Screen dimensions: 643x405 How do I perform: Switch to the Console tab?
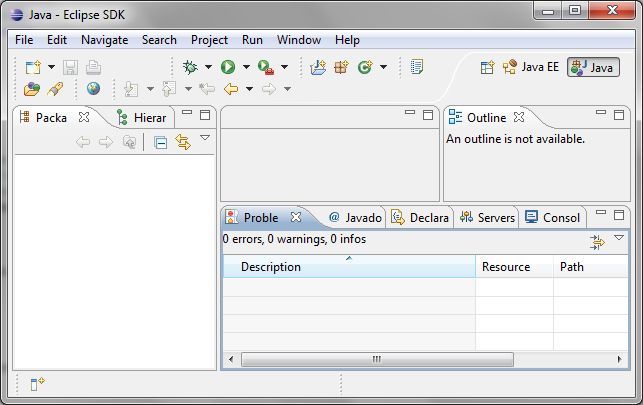pyautogui.click(x=552, y=218)
